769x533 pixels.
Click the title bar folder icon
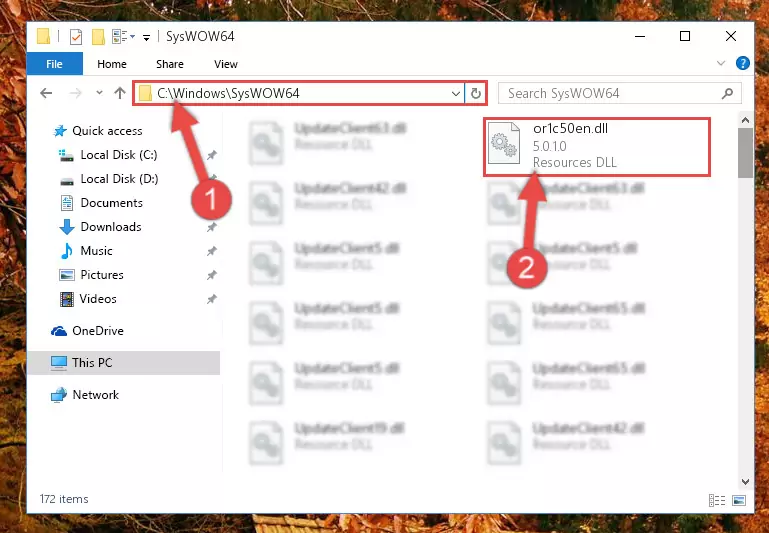click(x=43, y=36)
